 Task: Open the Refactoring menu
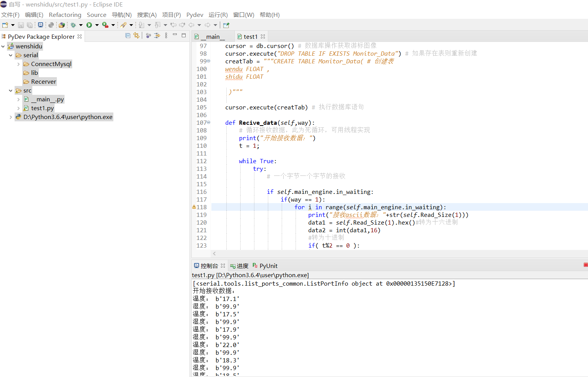(x=65, y=15)
